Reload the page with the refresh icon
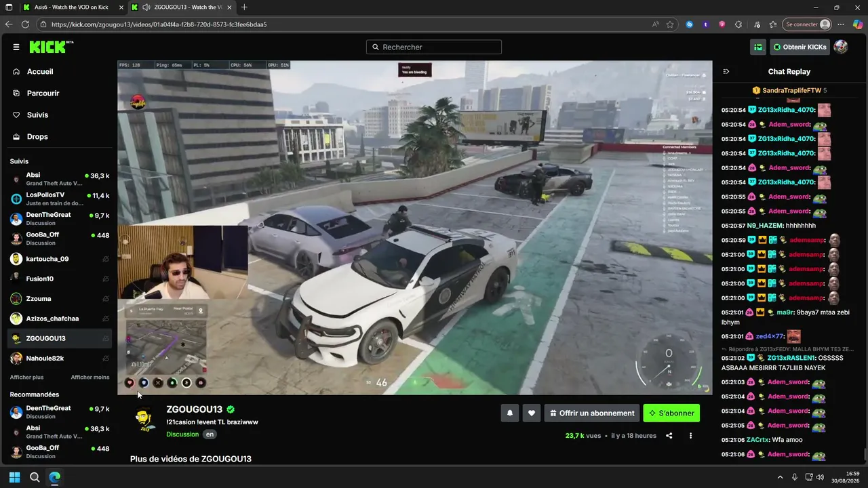The image size is (868, 488). (x=25, y=24)
